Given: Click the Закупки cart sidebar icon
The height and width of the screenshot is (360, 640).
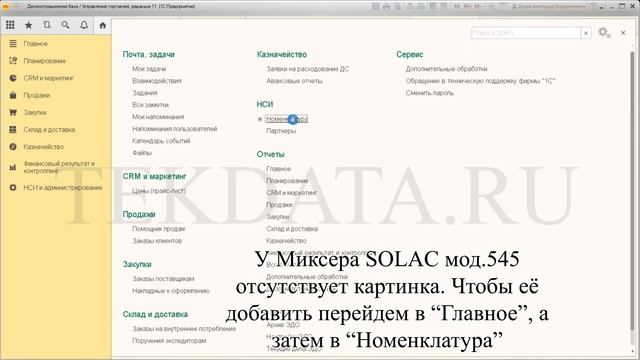Looking at the screenshot, I should [13, 112].
